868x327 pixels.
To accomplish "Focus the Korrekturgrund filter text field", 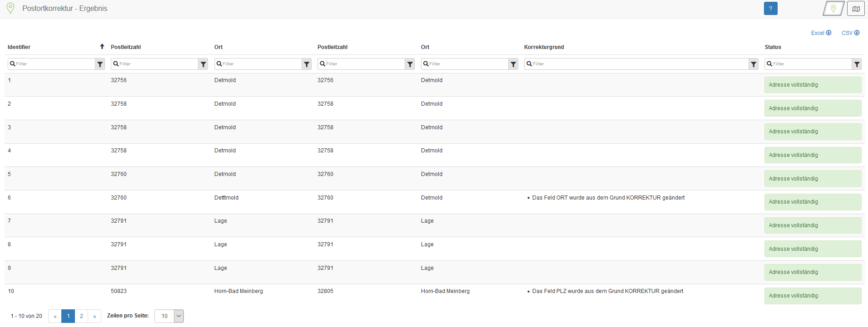I will point(636,64).
